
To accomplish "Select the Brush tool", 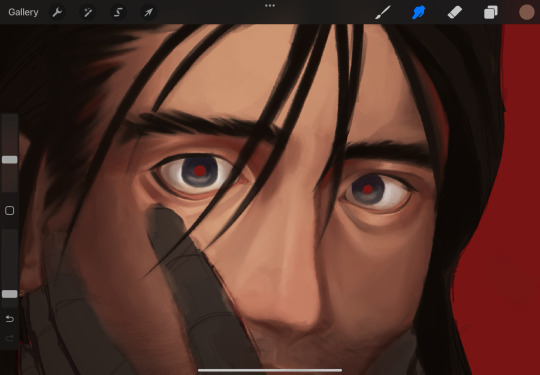I will [383, 12].
